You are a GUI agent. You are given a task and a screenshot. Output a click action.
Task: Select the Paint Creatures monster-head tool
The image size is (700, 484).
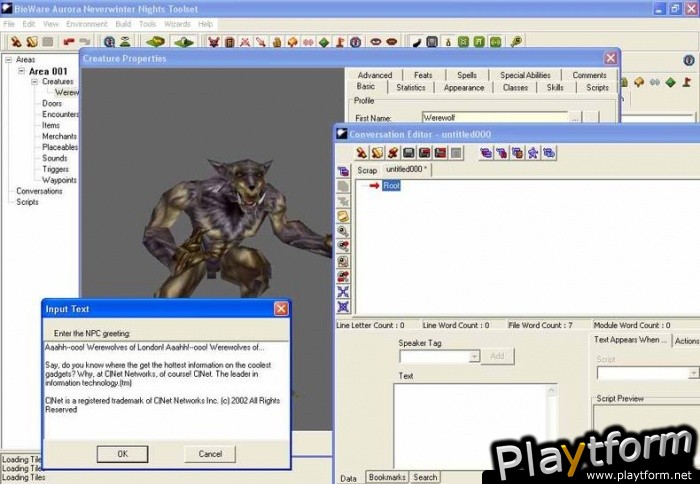[x=214, y=42]
